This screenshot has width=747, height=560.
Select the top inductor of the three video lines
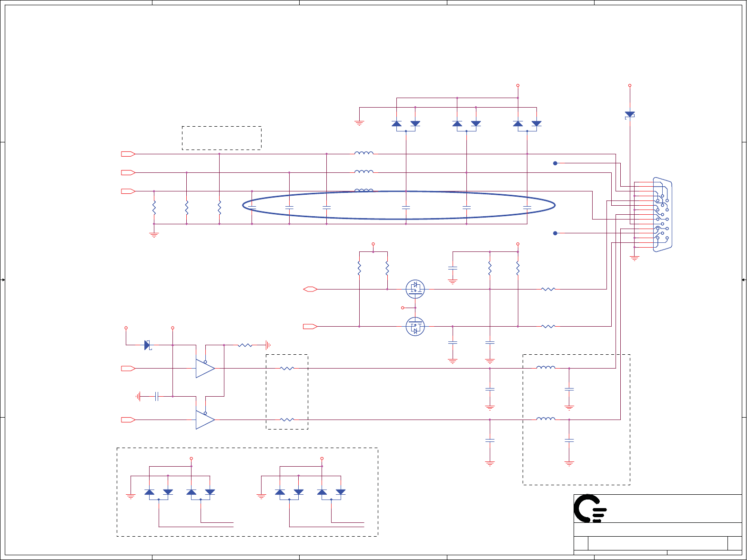click(364, 153)
